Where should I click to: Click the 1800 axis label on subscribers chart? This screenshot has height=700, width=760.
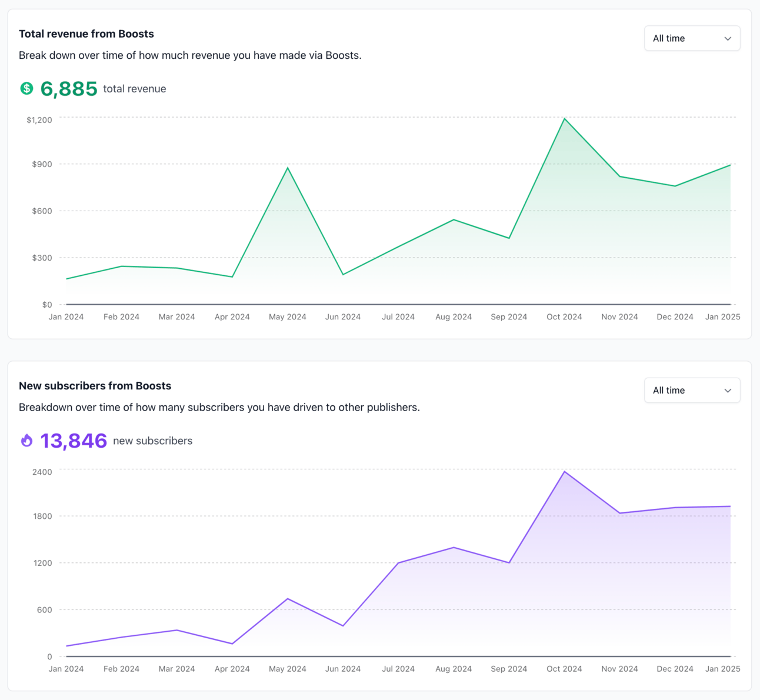42,516
